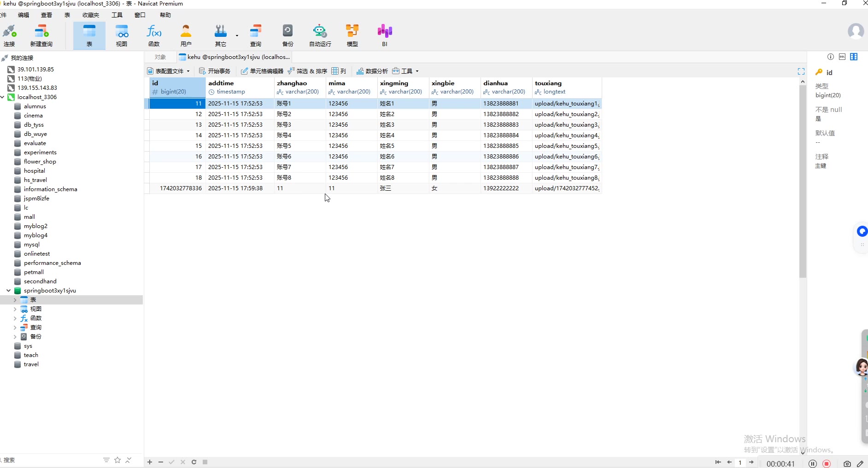Toggle the info pane icon on right panel
This screenshot has height=468, width=868.
(x=830, y=57)
